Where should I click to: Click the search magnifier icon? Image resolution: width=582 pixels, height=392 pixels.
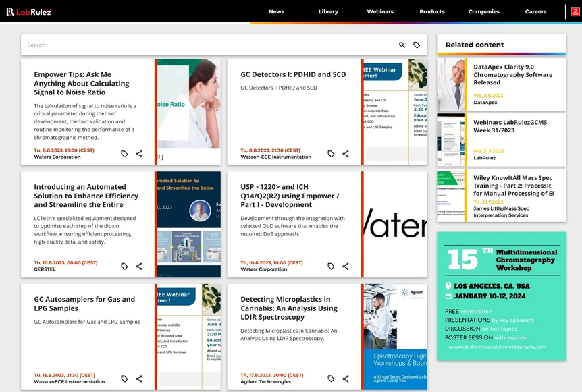pyautogui.click(x=402, y=45)
